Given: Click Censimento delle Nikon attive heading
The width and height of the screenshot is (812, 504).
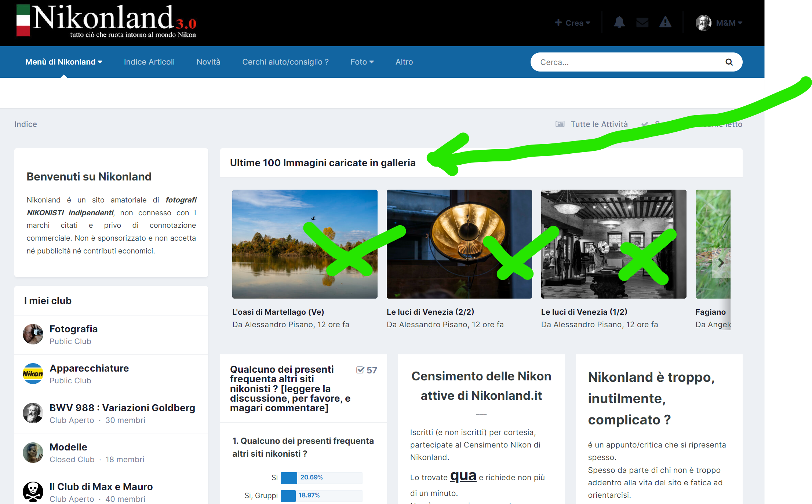Looking at the screenshot, I should 481,386.
